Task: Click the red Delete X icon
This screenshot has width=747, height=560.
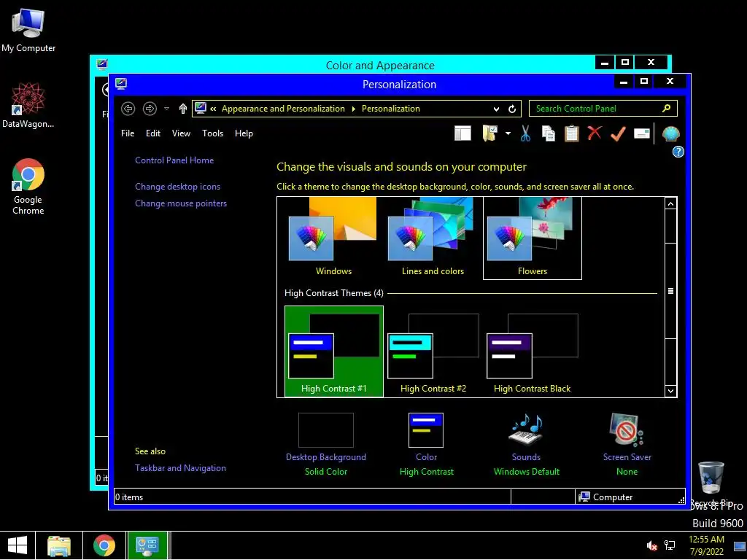Action: pos(595,133)
